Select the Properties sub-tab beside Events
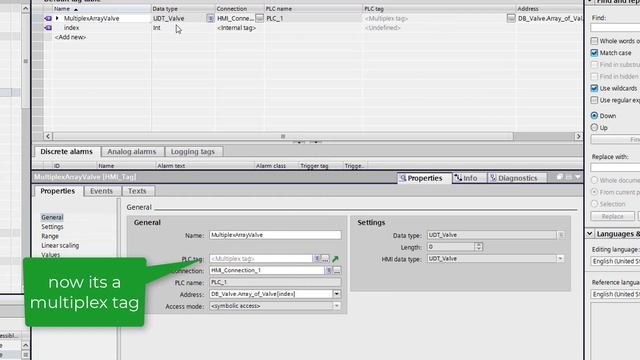640x360 pixels. coord(58,191)
